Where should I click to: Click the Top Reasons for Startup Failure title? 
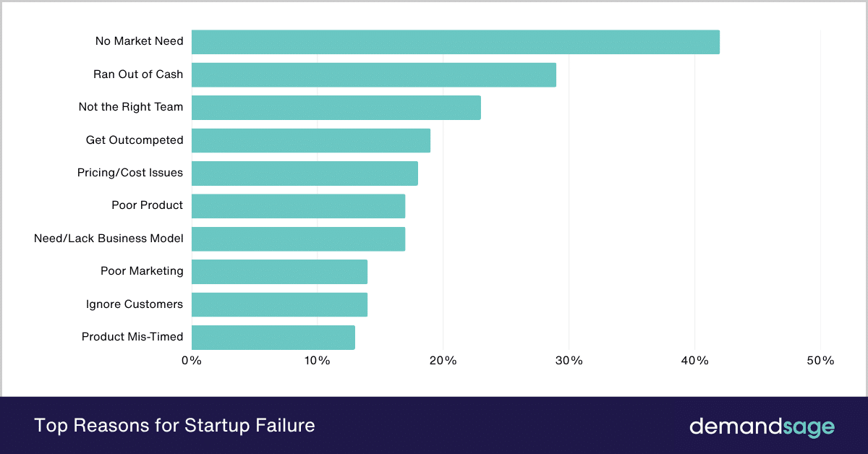point(174,425)
